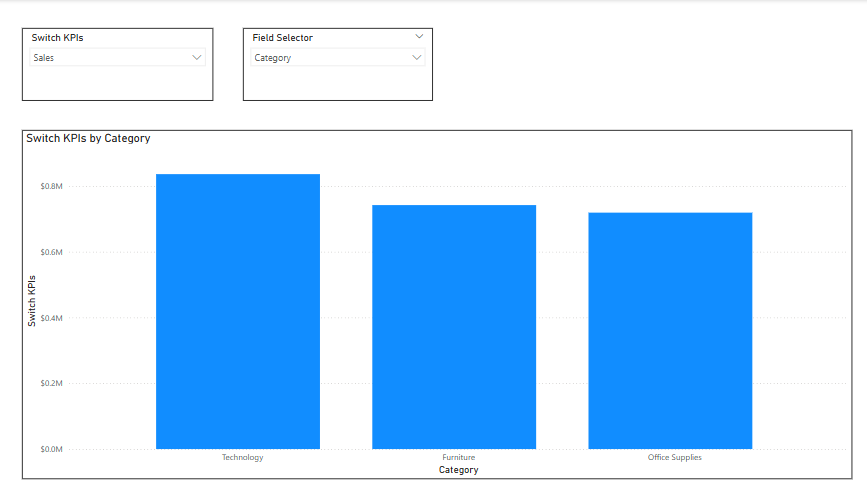This screenshot has width=867, height=485.
Task: Select the Furniture bar in the chart
Action: [x=454, y=327]
